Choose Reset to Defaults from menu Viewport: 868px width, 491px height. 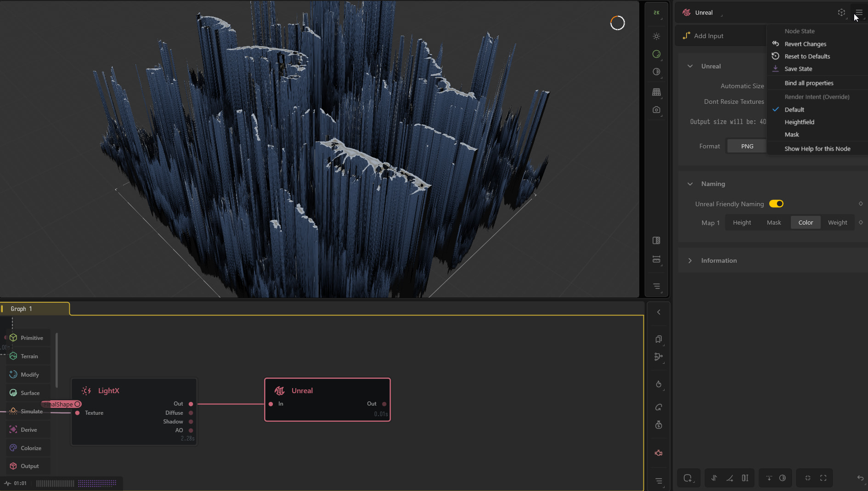pos(807,56)
